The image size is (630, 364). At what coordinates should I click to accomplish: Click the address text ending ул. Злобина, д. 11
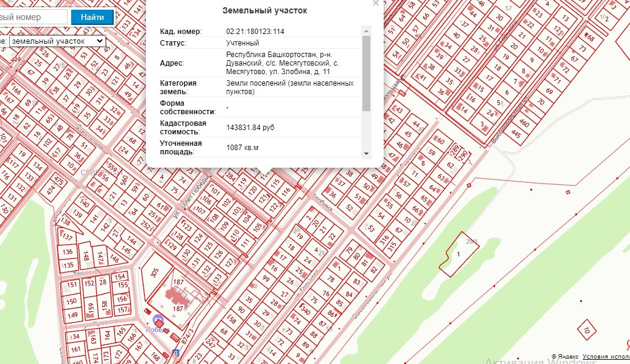pyautogui.click(x=282, y=63)
